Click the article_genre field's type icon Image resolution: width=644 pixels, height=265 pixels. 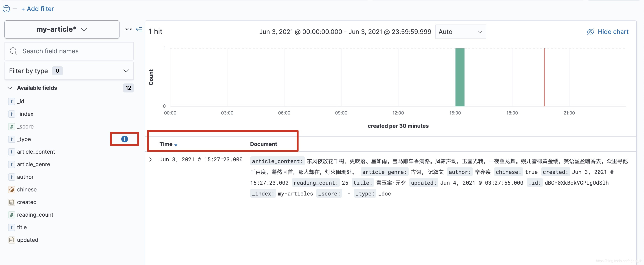click(x=11, y=164)
